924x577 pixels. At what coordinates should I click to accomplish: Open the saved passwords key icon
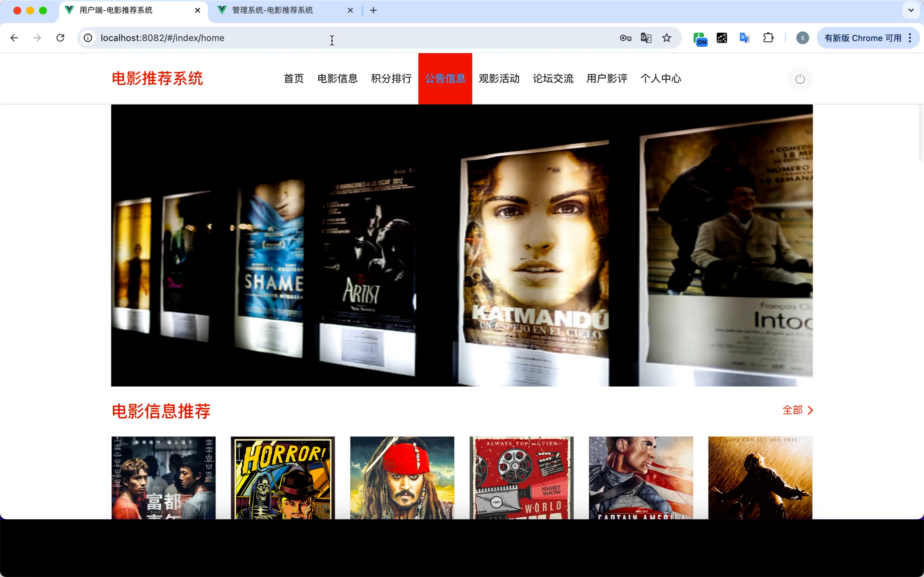(625, 38)
